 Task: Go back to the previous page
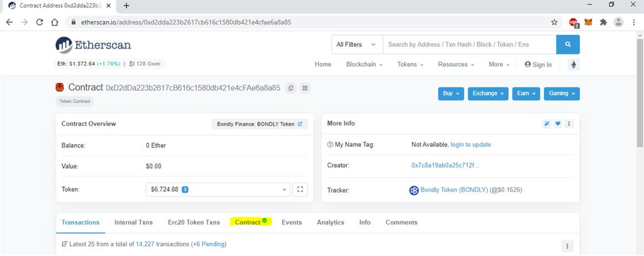9,22
